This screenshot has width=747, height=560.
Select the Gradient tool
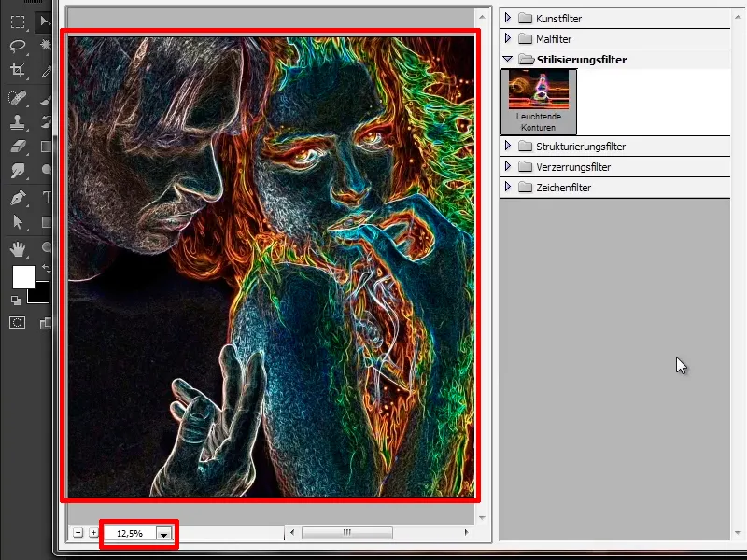click(46, 147)
